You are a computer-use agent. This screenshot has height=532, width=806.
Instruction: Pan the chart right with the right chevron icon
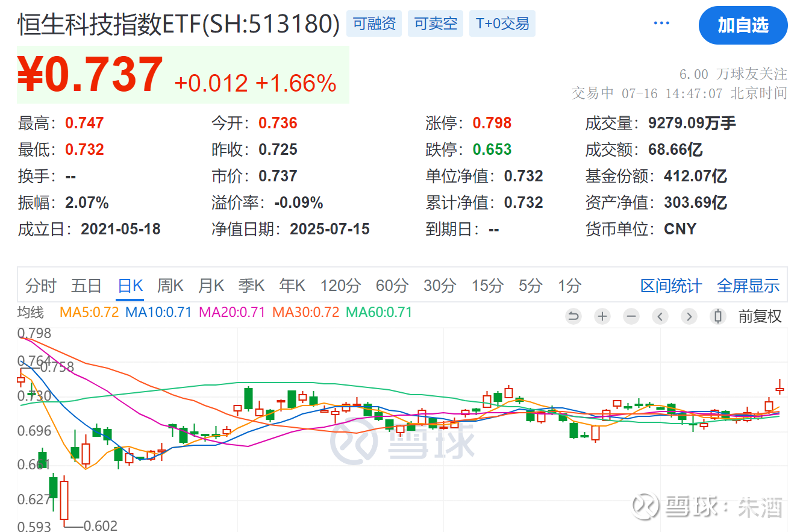pos(689,316)
